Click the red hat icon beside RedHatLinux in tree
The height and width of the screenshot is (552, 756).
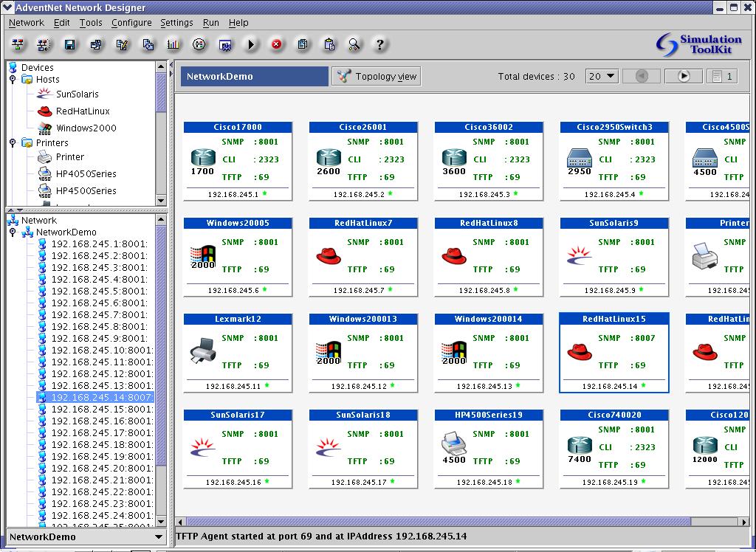pyautogui.click(x=45, y=111)
